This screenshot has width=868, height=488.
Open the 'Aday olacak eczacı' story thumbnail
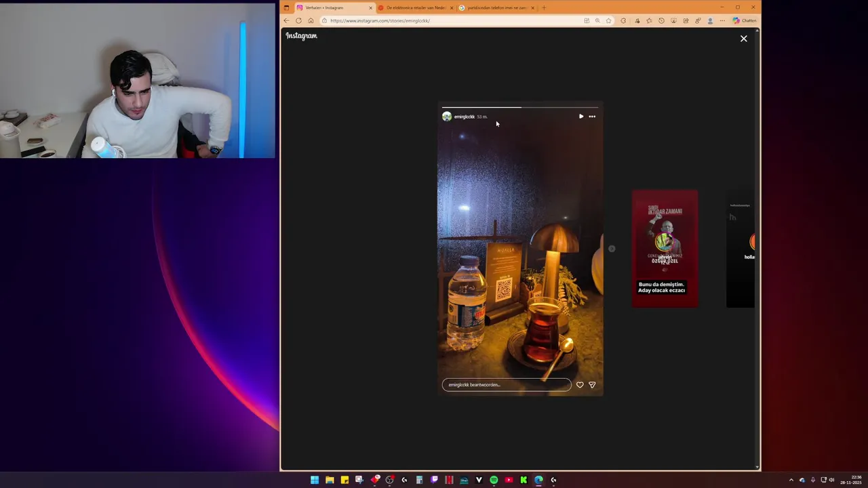coord(665,249)
